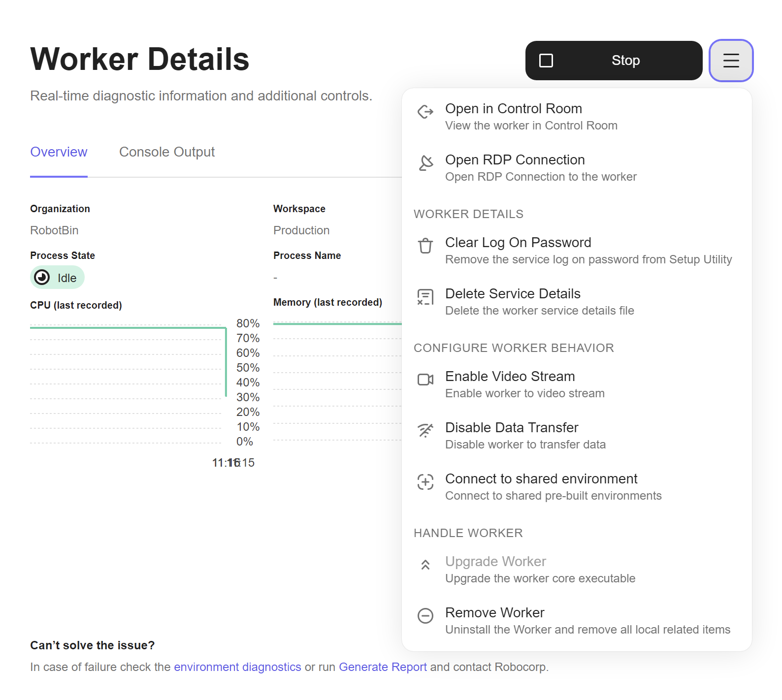The height and width of the screenshot is (700, 782).
Task: Click the WORKER DETAILS section header
Action: click(468, 214)
